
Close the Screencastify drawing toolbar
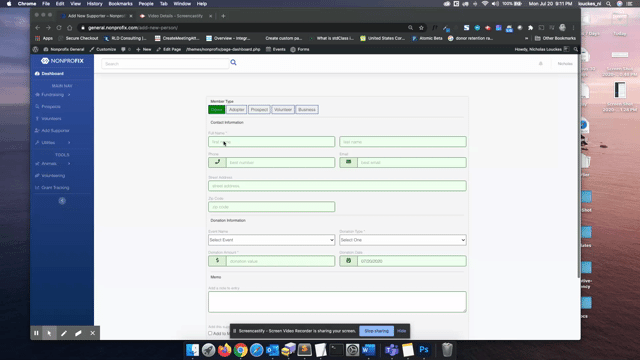(93, 333)
